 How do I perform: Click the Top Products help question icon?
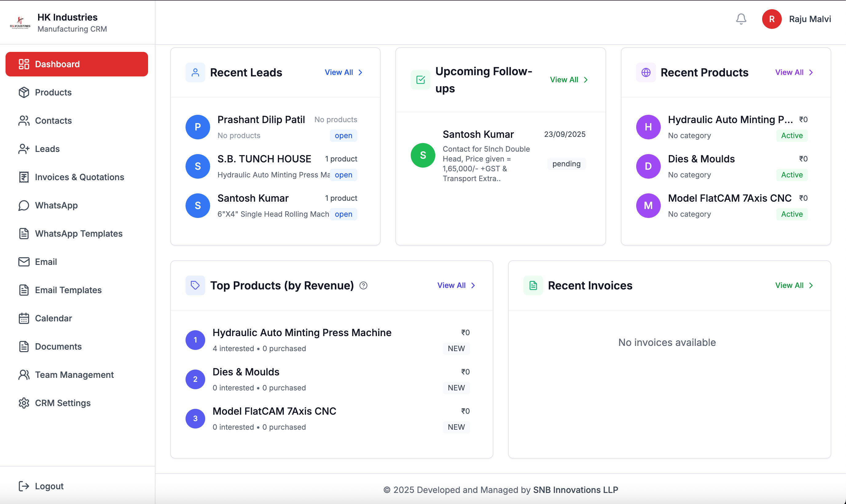[363, 286]
